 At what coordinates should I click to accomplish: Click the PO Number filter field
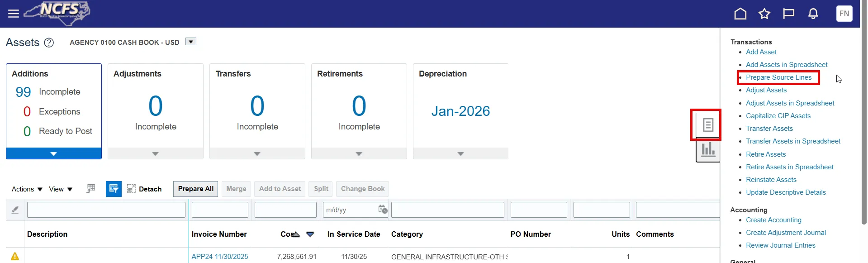click(x=539, y=210)
